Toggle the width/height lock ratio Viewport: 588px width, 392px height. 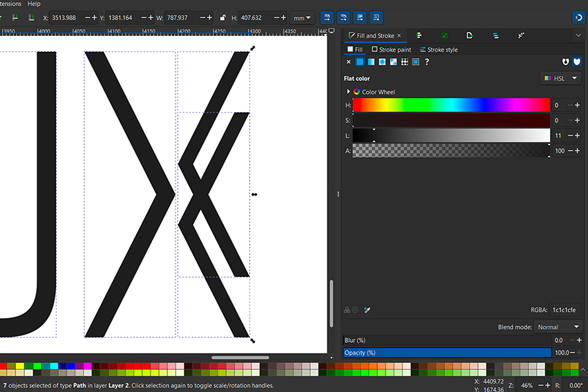pyautogui.click(x=222, y=17)
